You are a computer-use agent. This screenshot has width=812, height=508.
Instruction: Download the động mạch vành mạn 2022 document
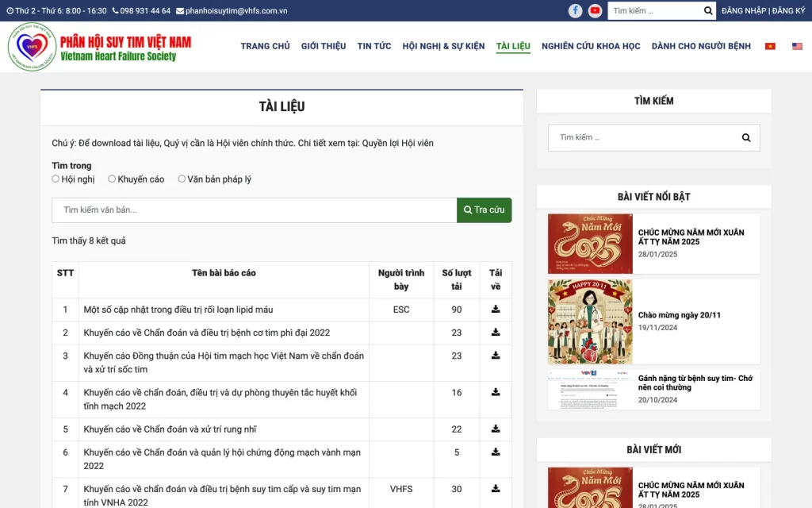(496, 452)
